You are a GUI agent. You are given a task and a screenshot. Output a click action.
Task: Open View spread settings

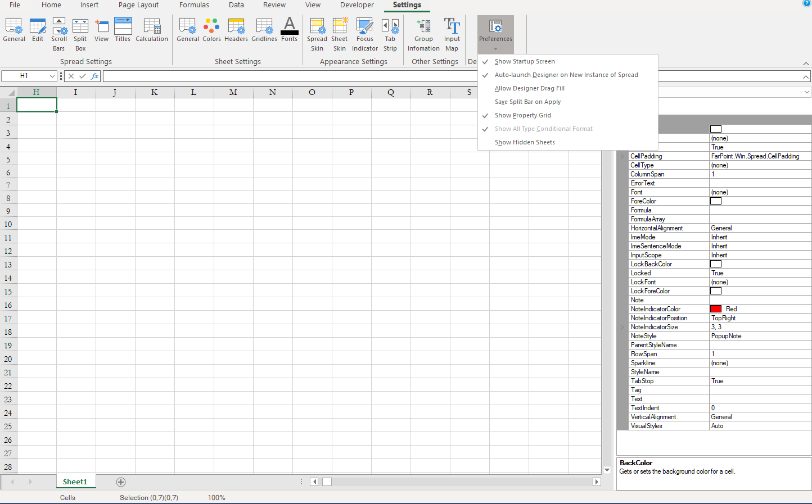point(102,30)
